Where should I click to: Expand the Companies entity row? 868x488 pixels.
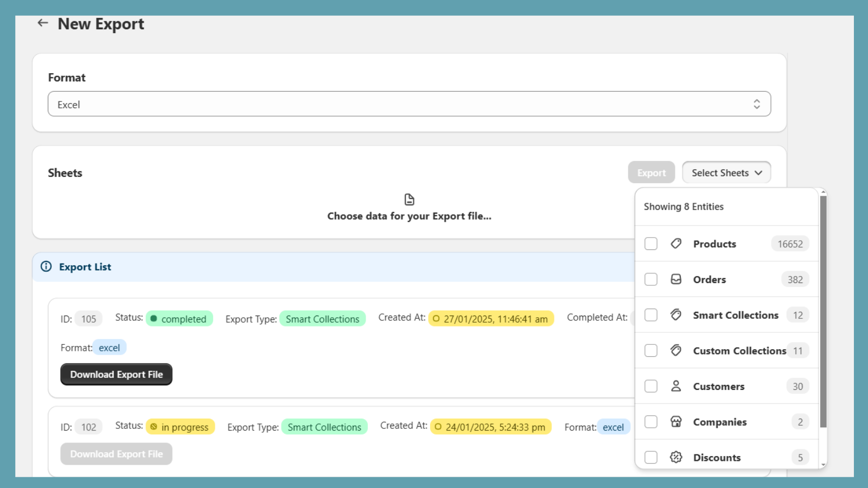click(719, 421)
